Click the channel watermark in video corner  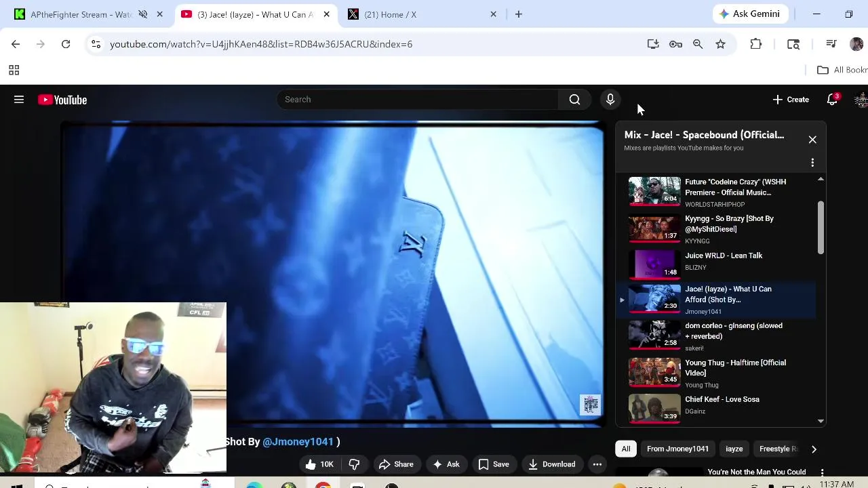click(x=590, y=405)
